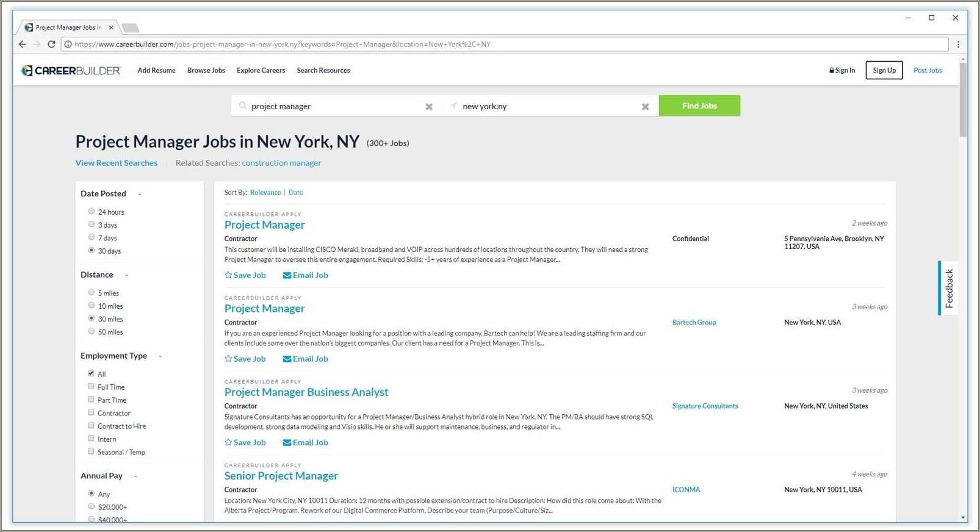Open the Browse Jobs menu item

pyautogui.click(x=206, y=70)
